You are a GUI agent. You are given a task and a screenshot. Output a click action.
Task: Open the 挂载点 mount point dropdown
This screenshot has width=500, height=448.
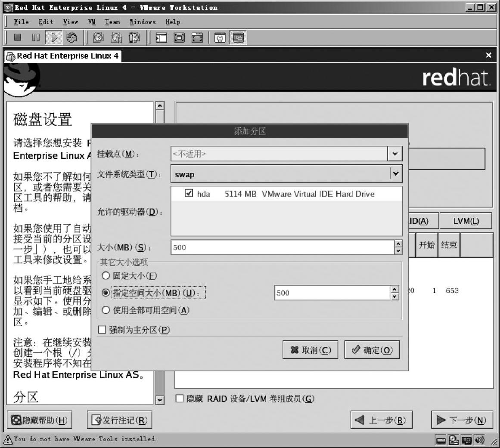tap(395, 154)
